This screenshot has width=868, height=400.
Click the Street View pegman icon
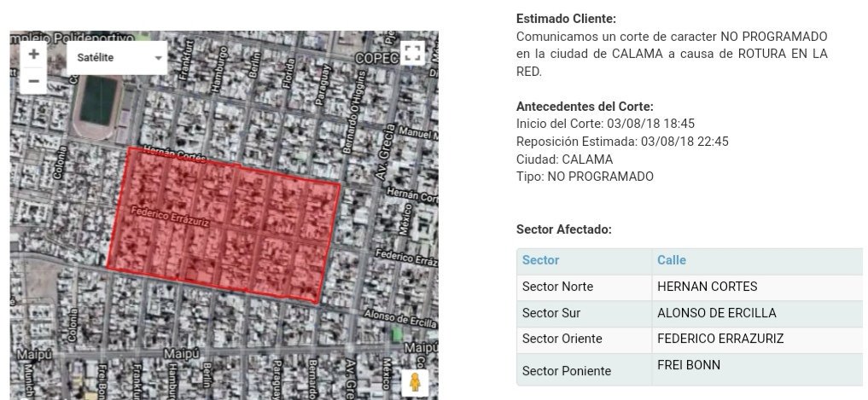pos(415,382)
